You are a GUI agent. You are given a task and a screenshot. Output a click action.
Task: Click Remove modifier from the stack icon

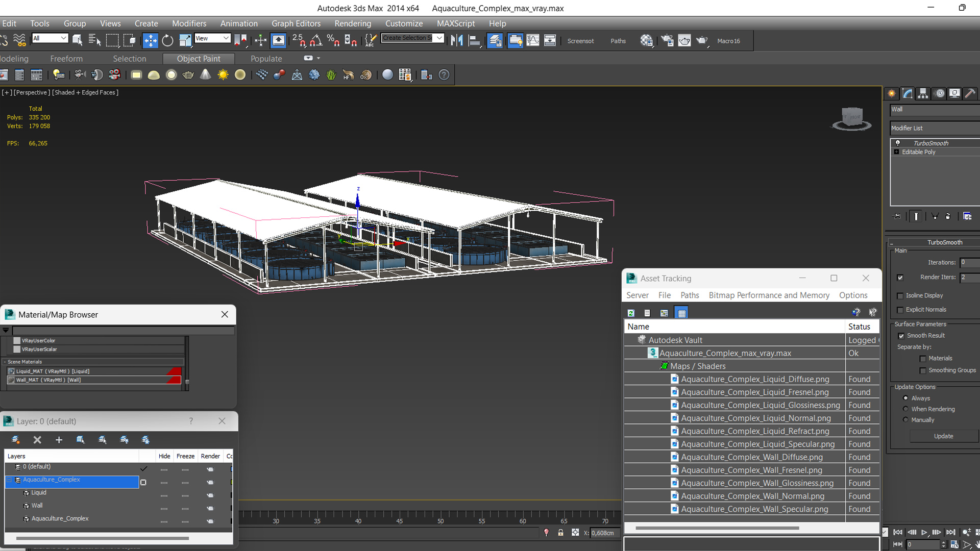948,216
